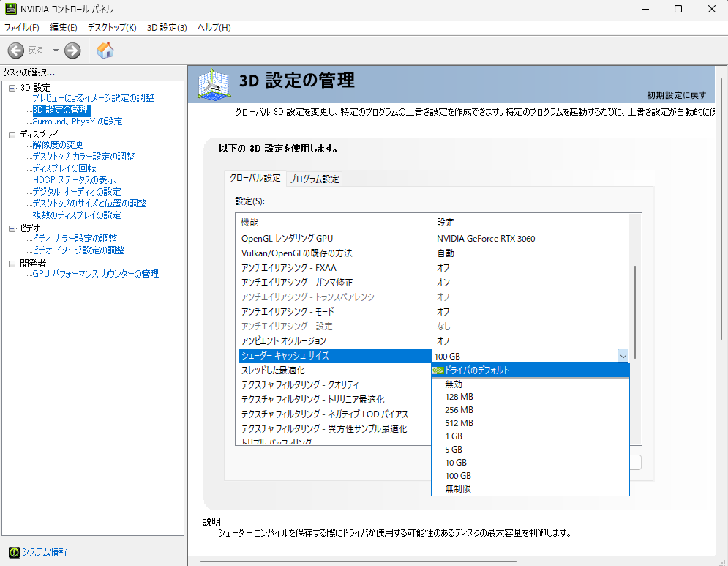Viewport: 728px width, 566px height.
Task: Open the システム情報 link
Action: coord(45,552)
